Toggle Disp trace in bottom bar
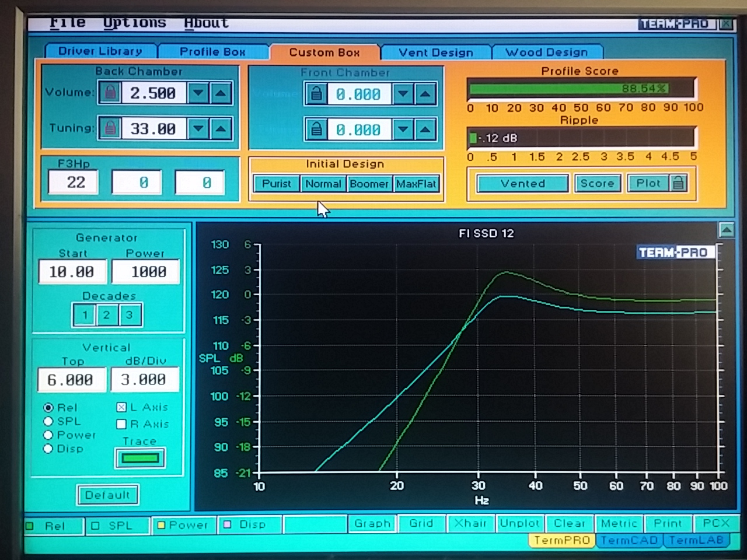The image size is (747, 560). tap(250, 524)
